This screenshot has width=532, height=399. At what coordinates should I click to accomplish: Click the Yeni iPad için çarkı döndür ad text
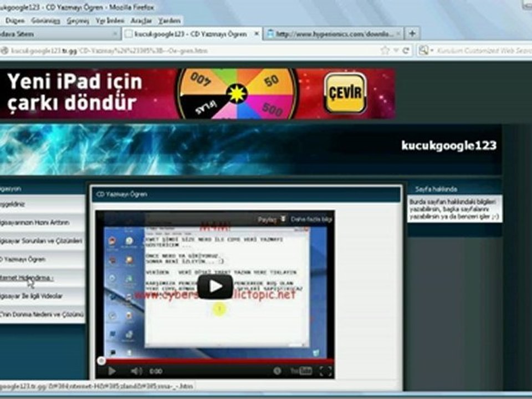(74, 91)
